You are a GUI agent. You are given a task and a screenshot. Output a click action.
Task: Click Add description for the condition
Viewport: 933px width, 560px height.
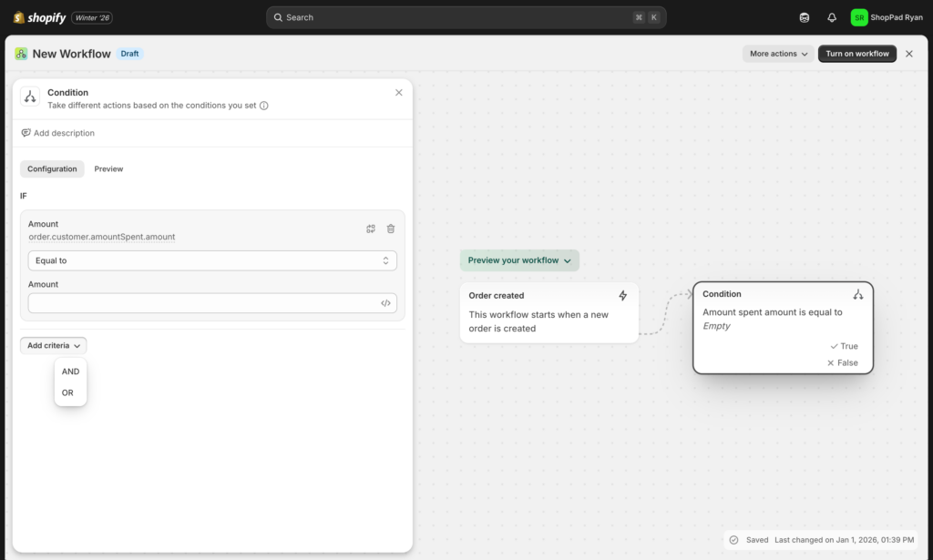(57, 133)
